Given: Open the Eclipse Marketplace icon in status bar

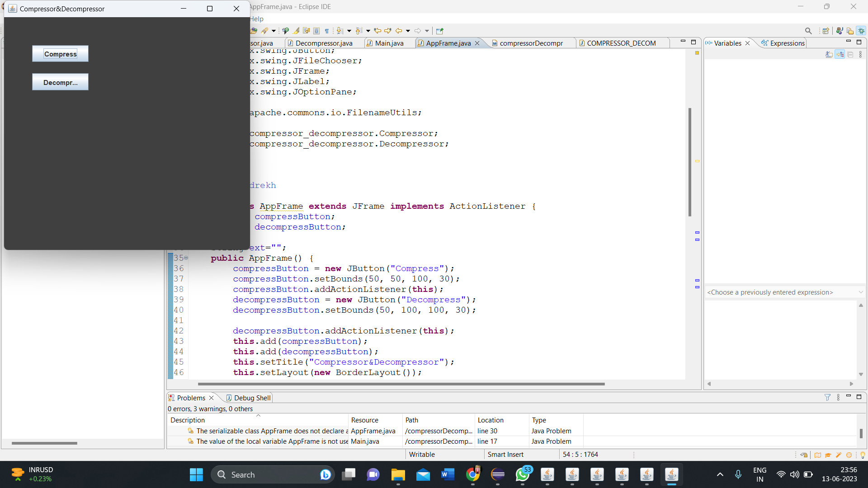Looking at the screenshot, I should pos(849,455).
